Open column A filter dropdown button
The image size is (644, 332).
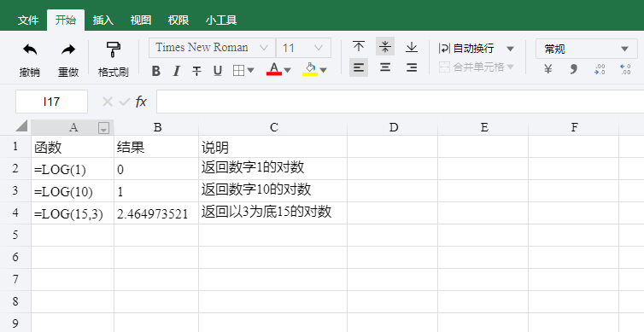[x=103, y=129]
